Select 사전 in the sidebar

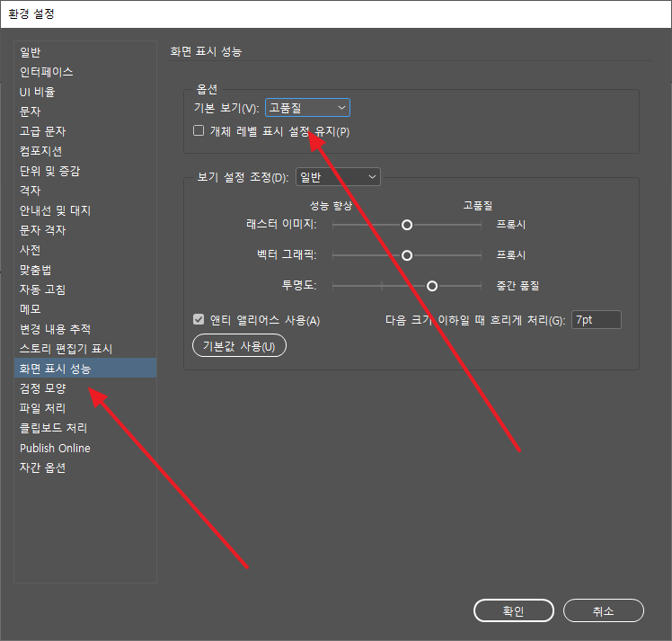click(85, 250)
